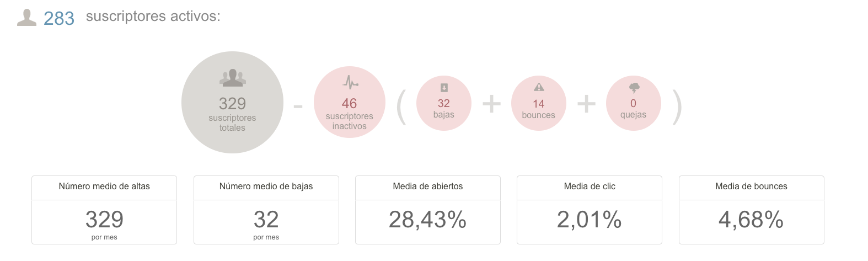Select the 46 suscriptores inactivos circle

tap(350, 103)
